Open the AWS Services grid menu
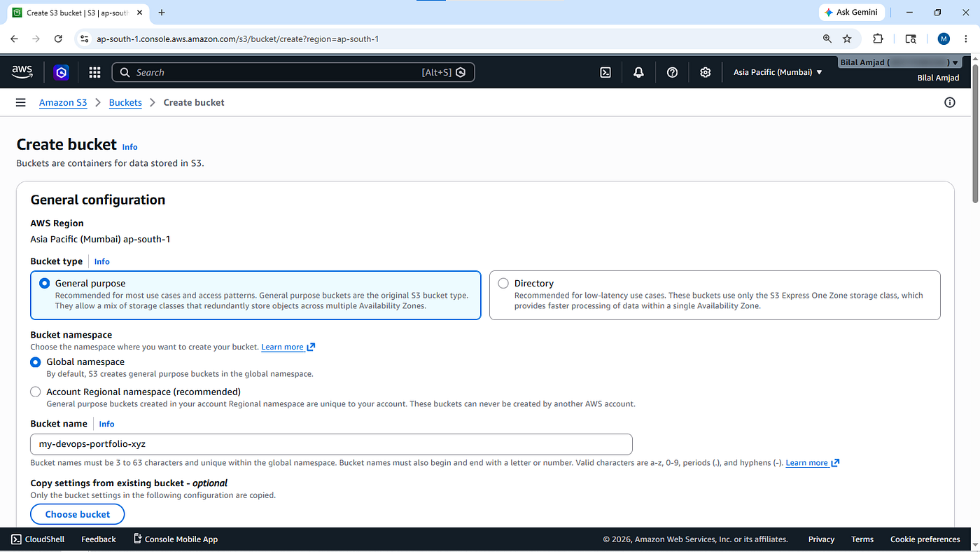The width and height of the screenshot is (980, 552). 95,72
